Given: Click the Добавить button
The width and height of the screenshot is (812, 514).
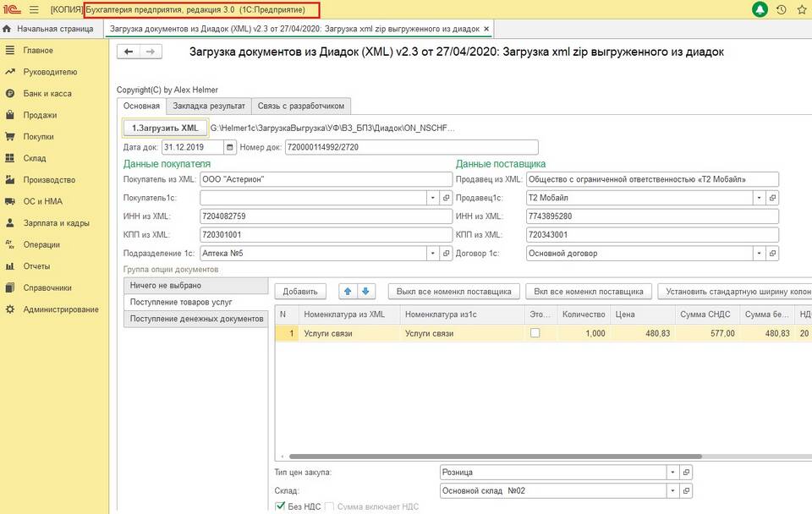Looking at the screenshot, I should 300,292.
